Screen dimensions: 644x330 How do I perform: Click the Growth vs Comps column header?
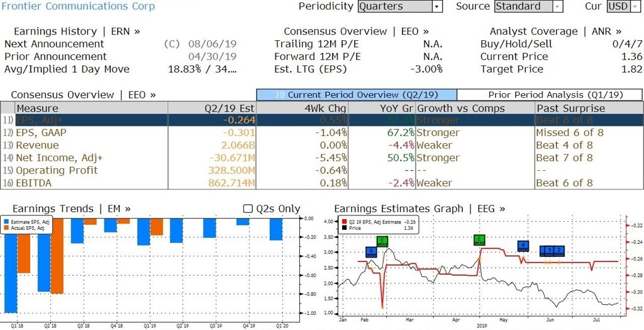point(475,108)
